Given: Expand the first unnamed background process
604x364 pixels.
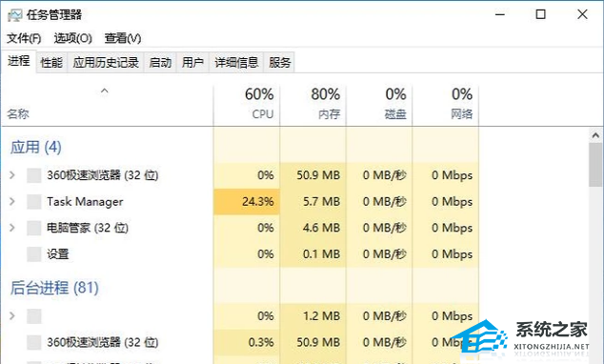Looking at the screenshot, I should tap(12, 316).
